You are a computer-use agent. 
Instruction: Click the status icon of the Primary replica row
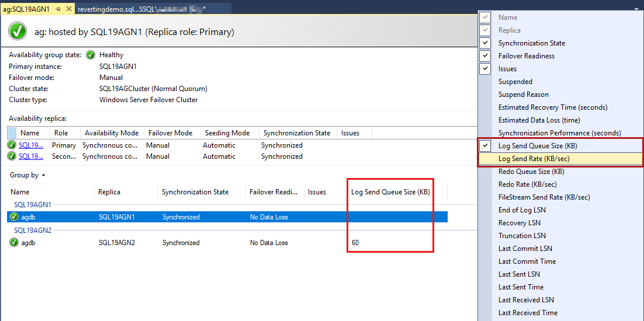pyautogui.click(x=12, y=145)
